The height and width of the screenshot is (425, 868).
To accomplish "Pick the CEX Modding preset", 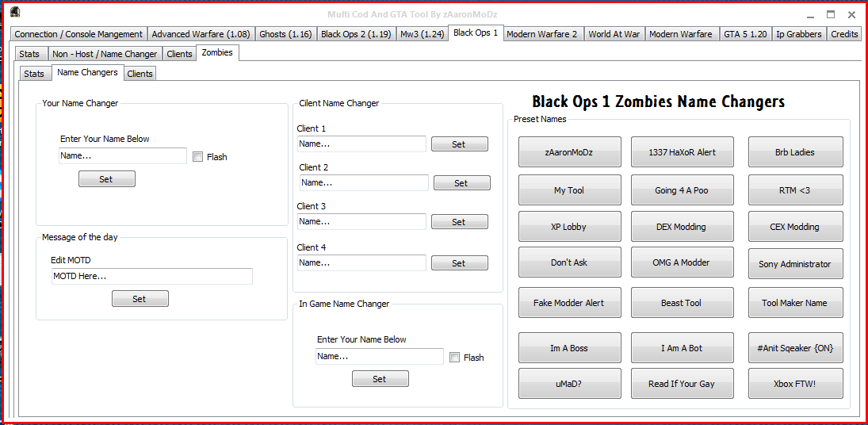I will (795, 226).
